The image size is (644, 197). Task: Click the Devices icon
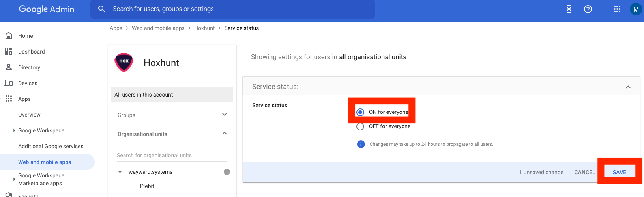[x=9, y=83]
